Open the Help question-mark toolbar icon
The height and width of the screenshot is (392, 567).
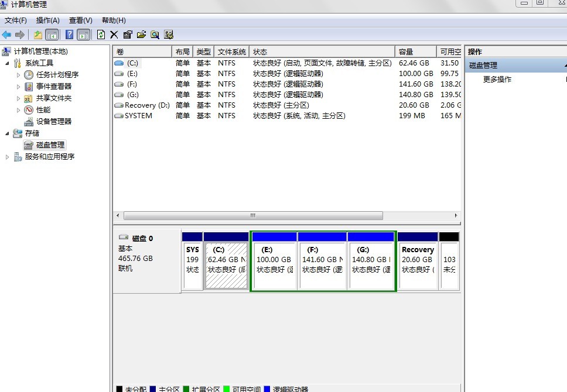69,35
